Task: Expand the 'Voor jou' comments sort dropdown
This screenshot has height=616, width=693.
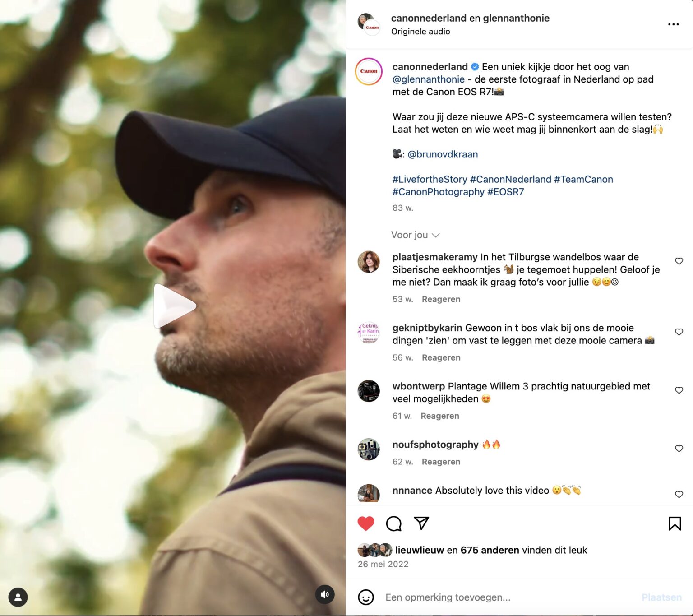Action: point(415,235)
